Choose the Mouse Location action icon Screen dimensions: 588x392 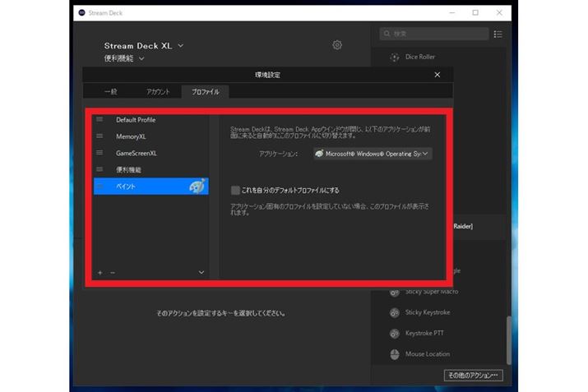click(394, 354)
